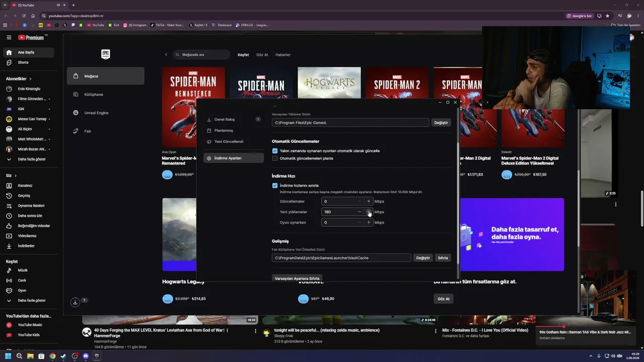Open Discord from the taskbar
The image size is (644, 362).
(86, 356)
